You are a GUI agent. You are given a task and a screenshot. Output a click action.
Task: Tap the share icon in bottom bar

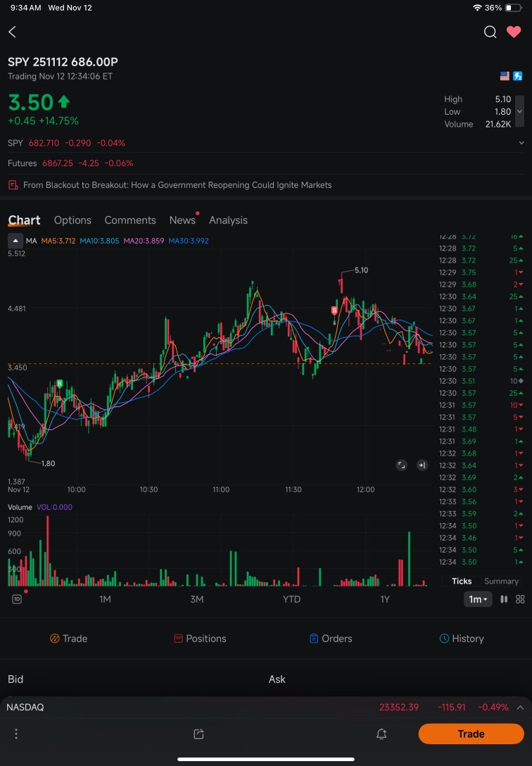[198, 734]
